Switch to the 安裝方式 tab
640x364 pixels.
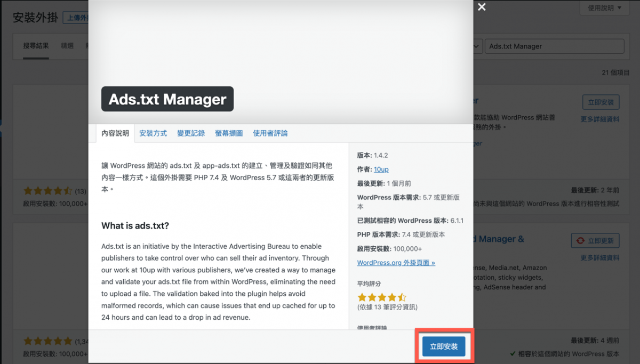(x=153, y=133)
